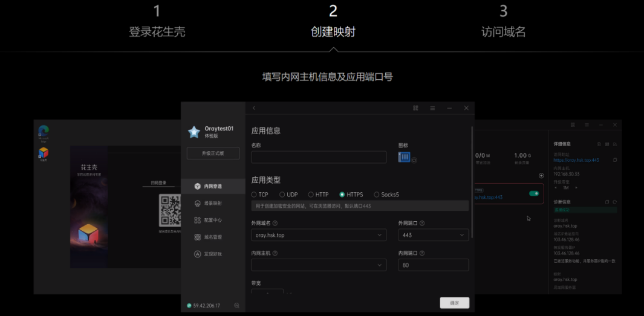The height and width of the screenshot is (316, 644).
Task: Open the 外网域名 dropdown showing oray.hsk.top
Action: coord(319,235)
